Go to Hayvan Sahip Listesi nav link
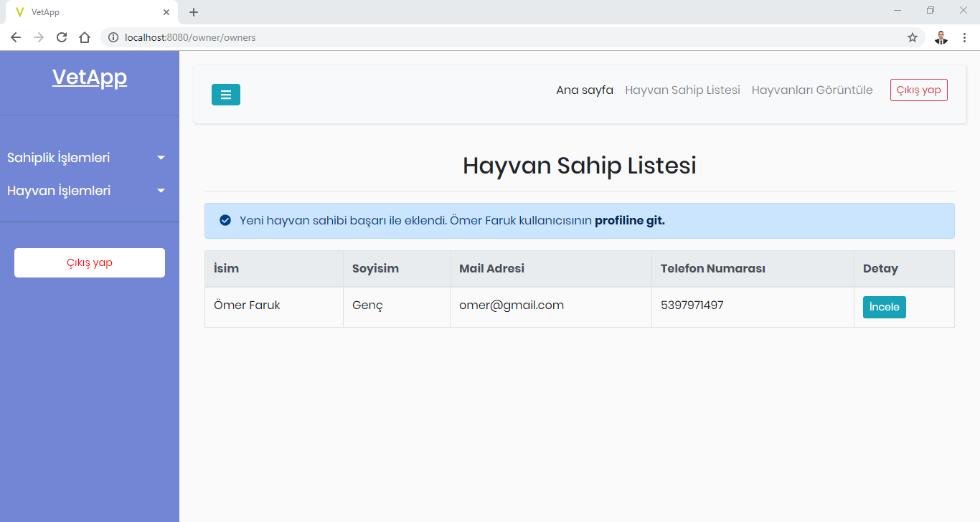 tap(682, 90)
